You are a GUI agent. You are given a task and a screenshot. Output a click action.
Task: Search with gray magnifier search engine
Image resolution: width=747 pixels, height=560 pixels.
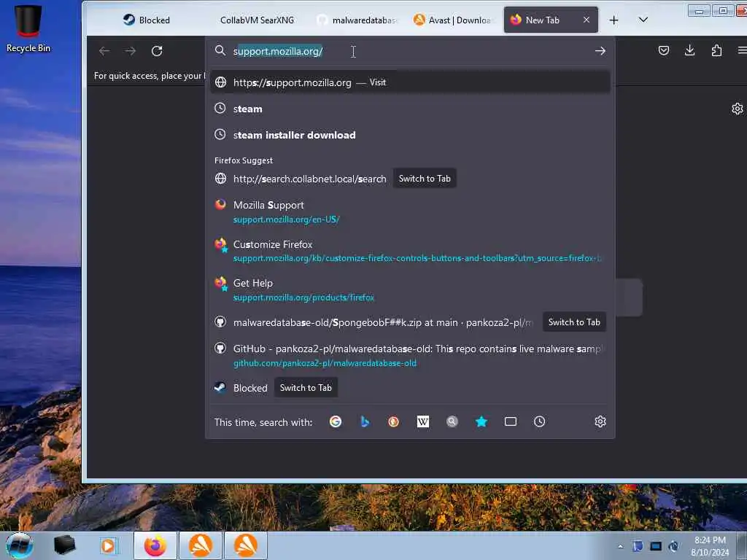[x=452, y=421]
